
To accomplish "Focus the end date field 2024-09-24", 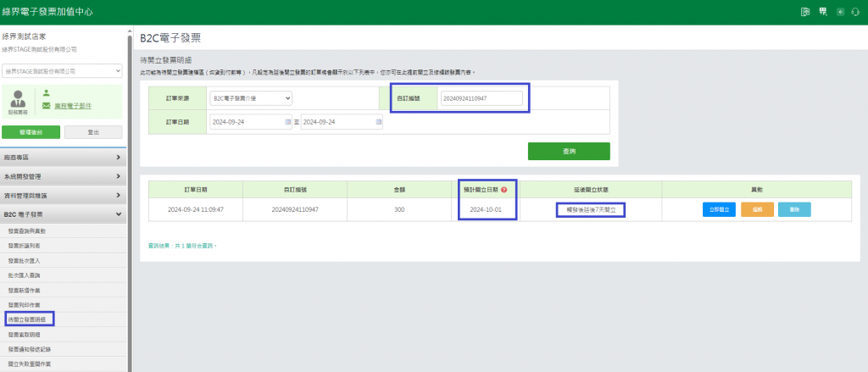I will (342, 122).
